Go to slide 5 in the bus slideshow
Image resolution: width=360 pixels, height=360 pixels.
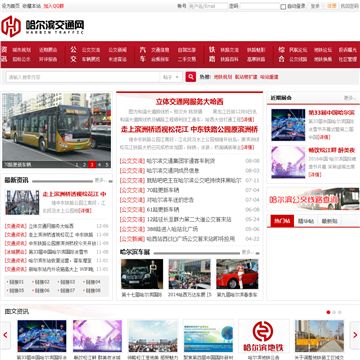tap(107, 164)
